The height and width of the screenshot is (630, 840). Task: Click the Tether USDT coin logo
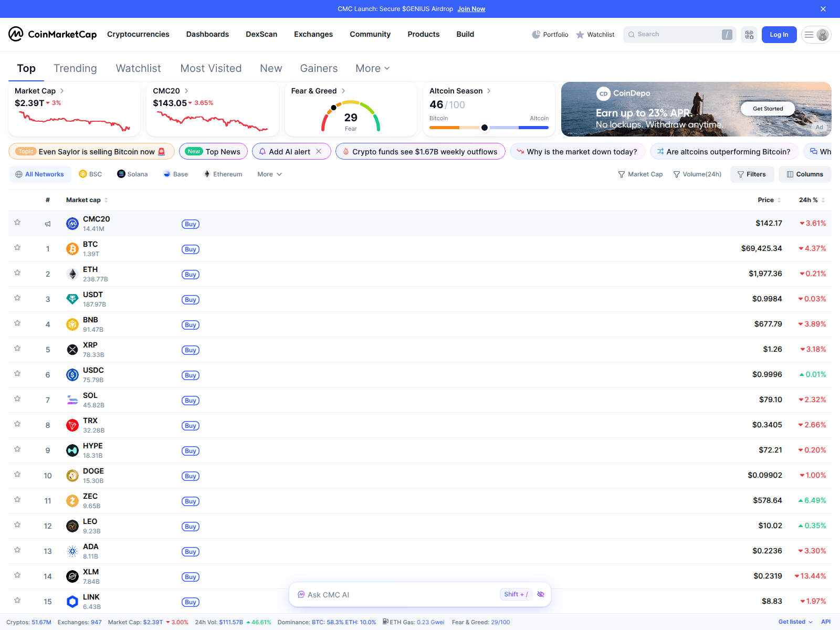pos(72,299)
